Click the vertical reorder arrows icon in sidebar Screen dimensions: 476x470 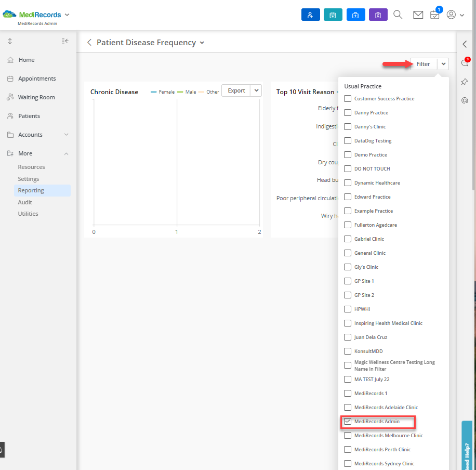pos(10,41)
